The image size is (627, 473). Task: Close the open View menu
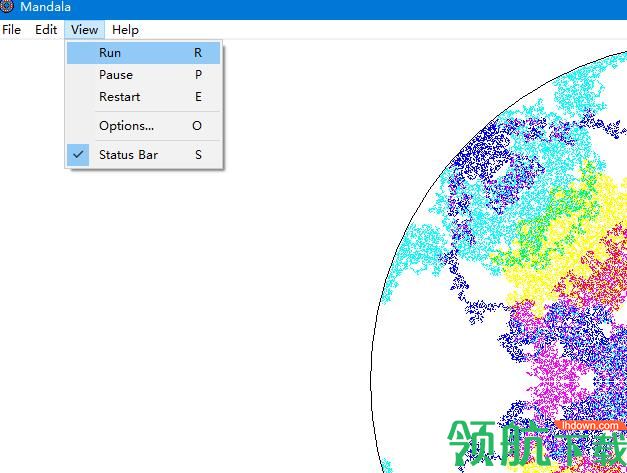[84, 30]
